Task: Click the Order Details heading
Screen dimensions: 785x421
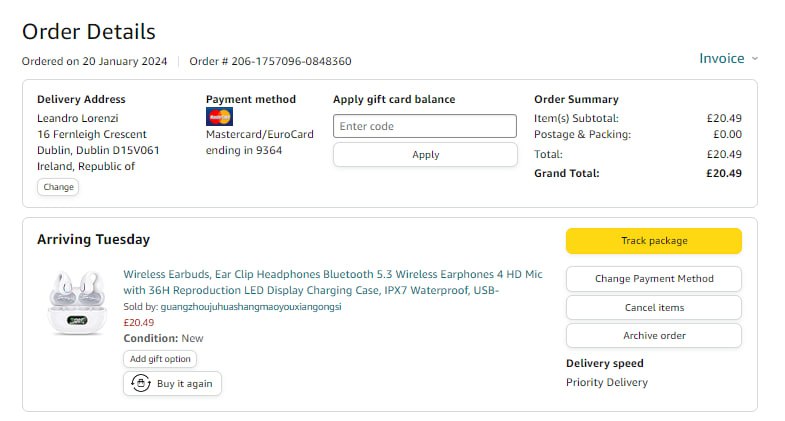Action: (89, 32)
